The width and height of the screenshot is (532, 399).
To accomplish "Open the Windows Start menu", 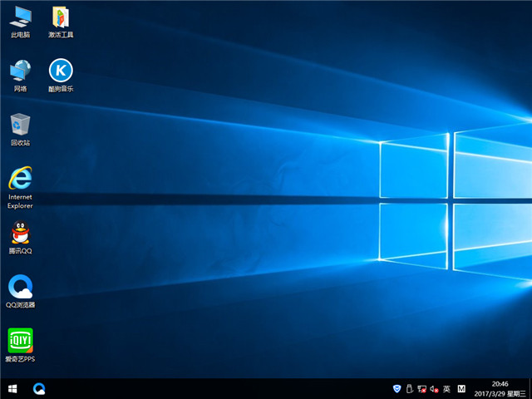I will click(x=12, y=389).
